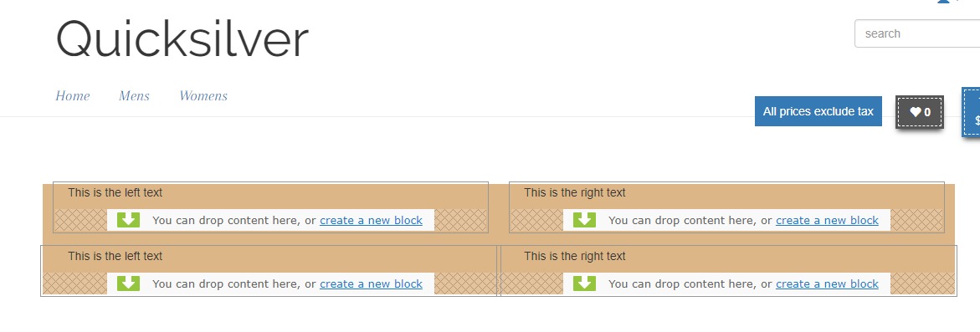Click green drop arrow in lower right content area
The image size is (980, 332).
(584, 283)
